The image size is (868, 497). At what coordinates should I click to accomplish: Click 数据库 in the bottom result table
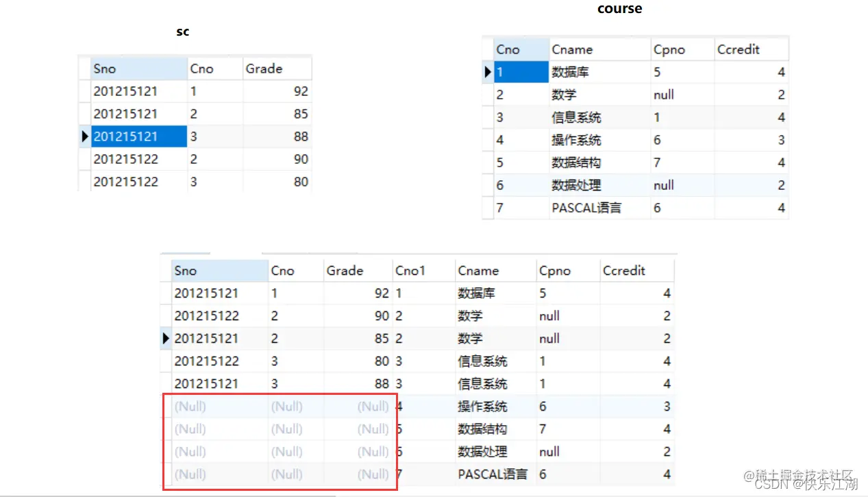[496, 293]
